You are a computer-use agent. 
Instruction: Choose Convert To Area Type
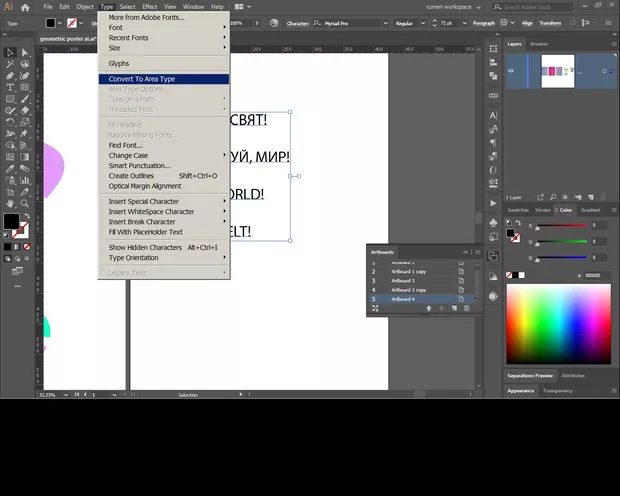pos(141,79)
